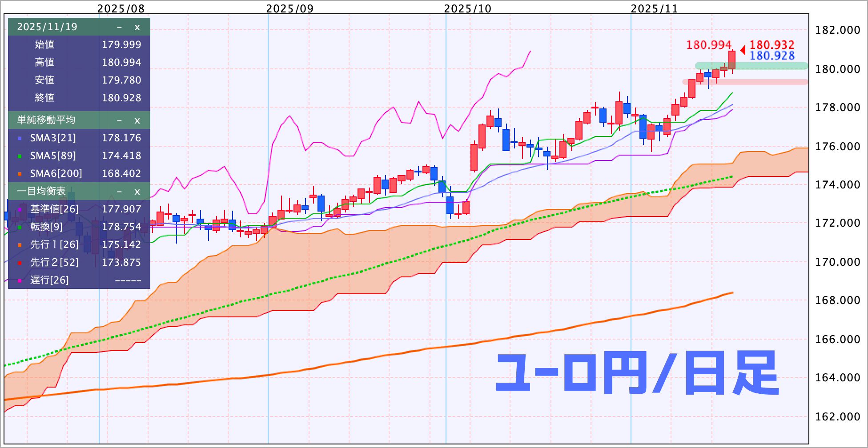The height and width of the screenshot is (448, 868).
Task: Select the 遅行[26] indicator entry
Action: [x=49, y=280]
